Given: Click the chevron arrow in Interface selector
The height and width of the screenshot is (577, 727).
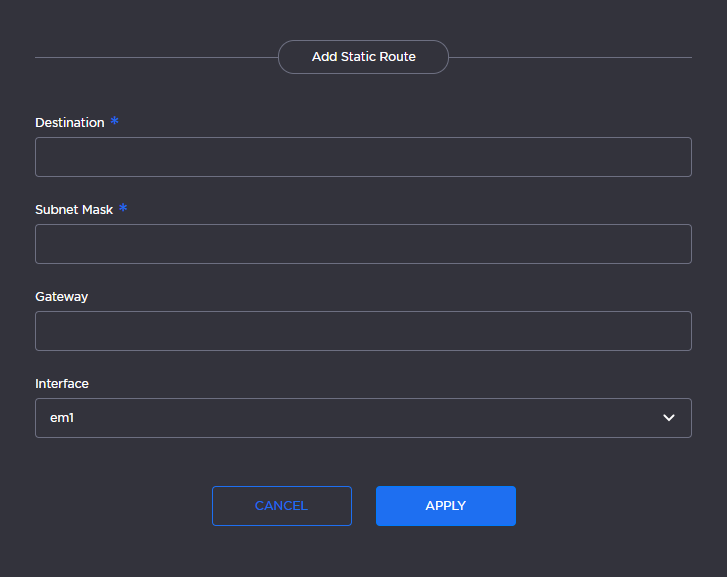Looking at the screenshot, I should (669, 418).
